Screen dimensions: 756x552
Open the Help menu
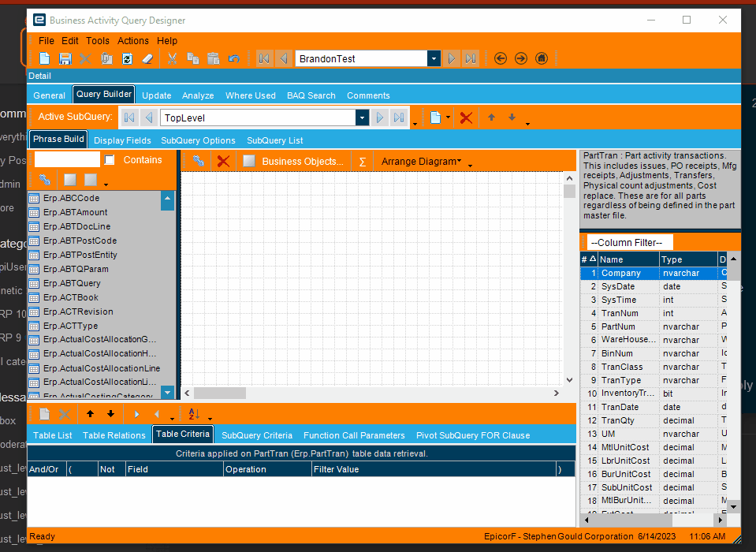(167, 41)
